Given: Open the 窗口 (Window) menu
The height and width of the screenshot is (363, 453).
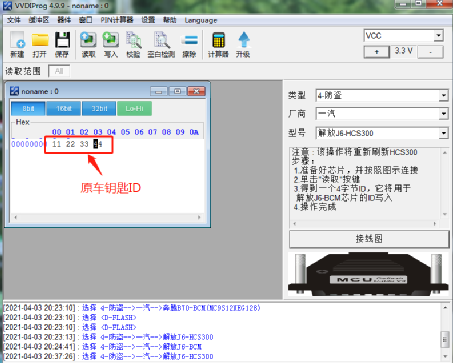Looking at the screenshot, I should click(86, 20).
